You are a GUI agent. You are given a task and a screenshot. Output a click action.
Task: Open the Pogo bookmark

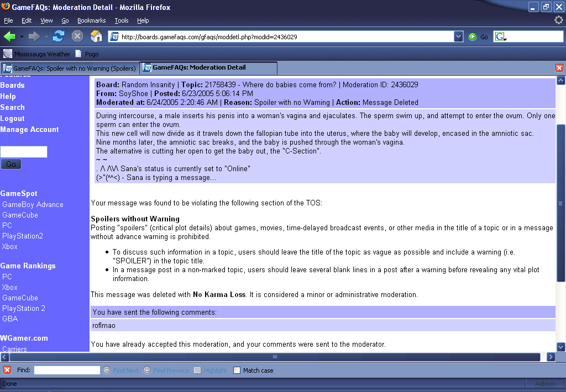(87, 54)
